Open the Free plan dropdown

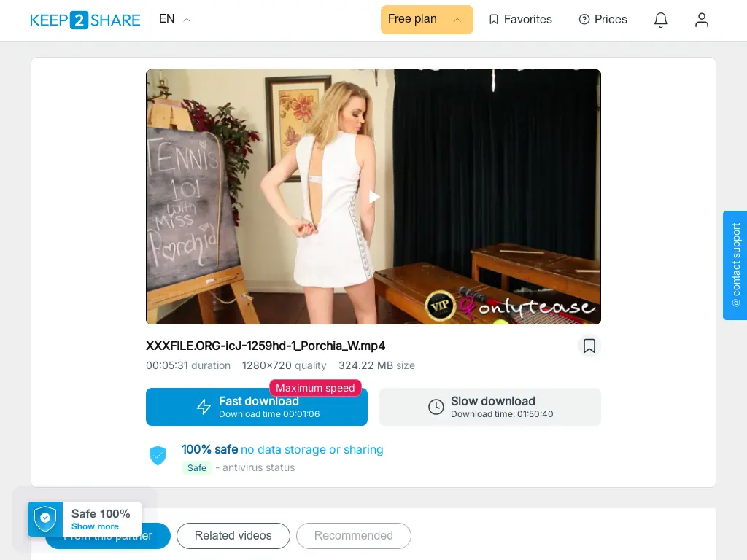pyautogui.click(x=427, y=20)
